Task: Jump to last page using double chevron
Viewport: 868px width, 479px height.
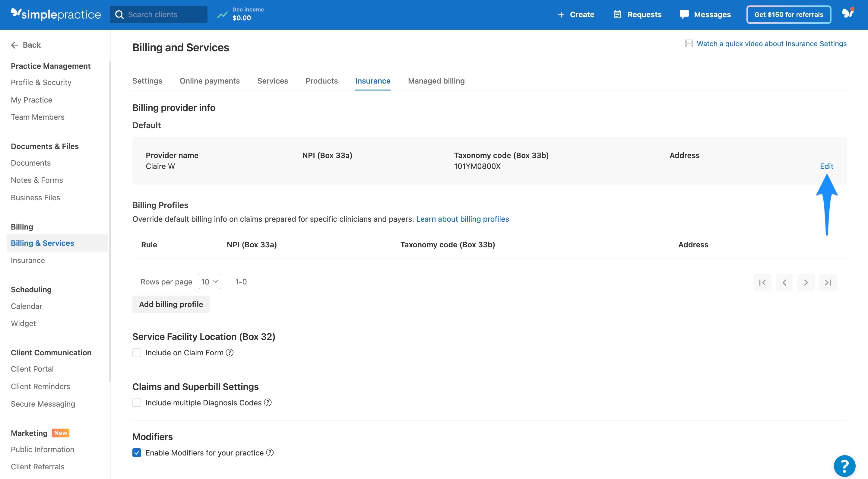Action: click(x=828, y=282)
